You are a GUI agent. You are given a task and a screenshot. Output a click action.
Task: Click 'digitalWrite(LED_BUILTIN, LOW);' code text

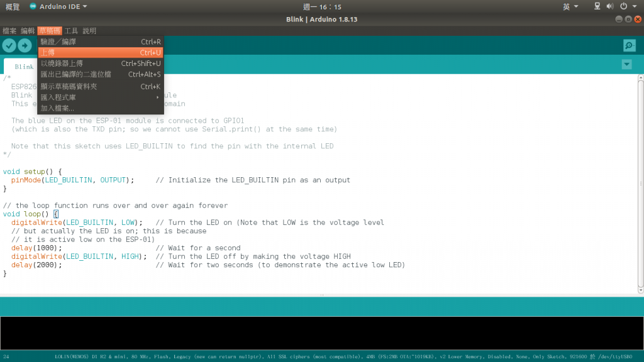(77, 222)
